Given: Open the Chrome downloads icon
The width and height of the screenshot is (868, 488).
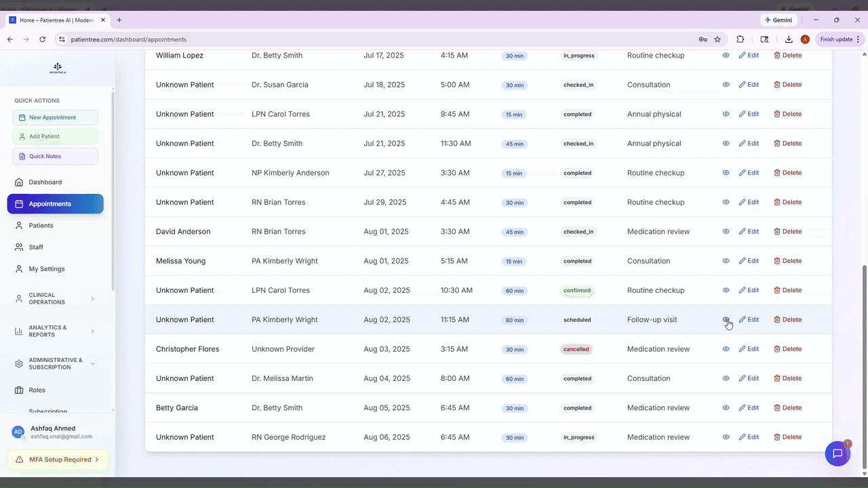Looking at the screenshot, I should [789, 39].
